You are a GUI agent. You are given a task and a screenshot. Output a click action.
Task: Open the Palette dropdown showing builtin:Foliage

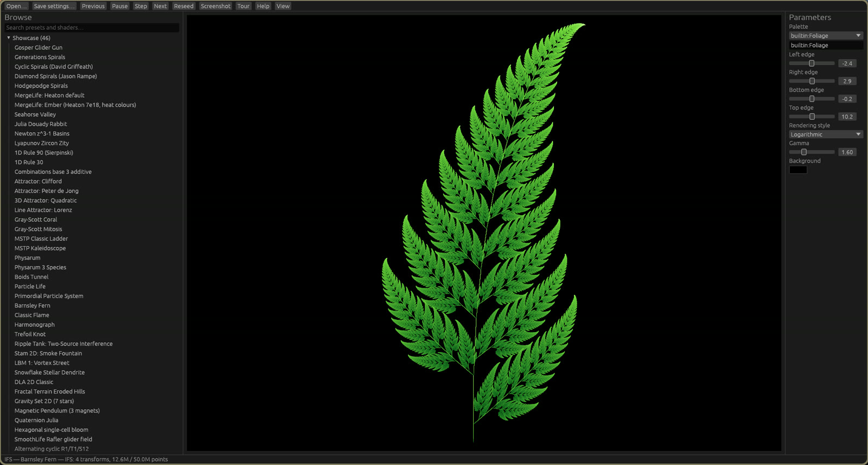[x=826, y=36]
